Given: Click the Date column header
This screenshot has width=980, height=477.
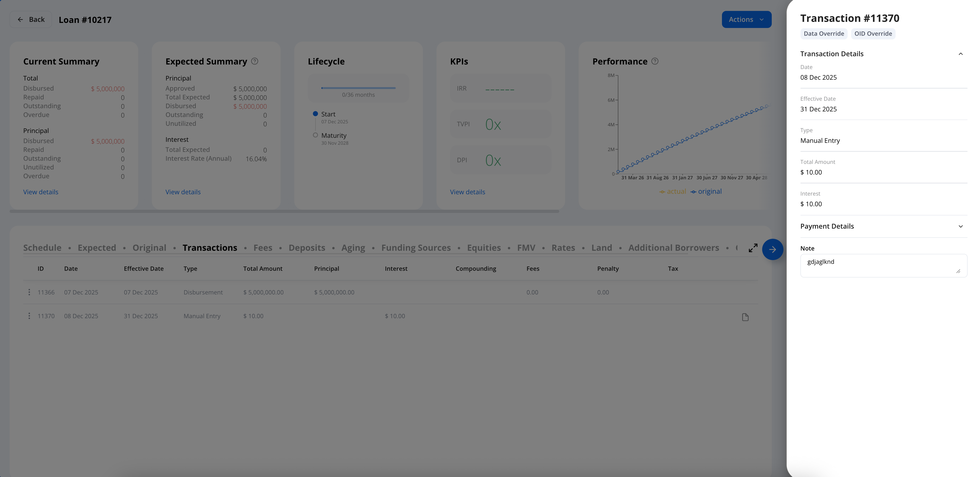Looking at the screenshot, I should [71, 268].
